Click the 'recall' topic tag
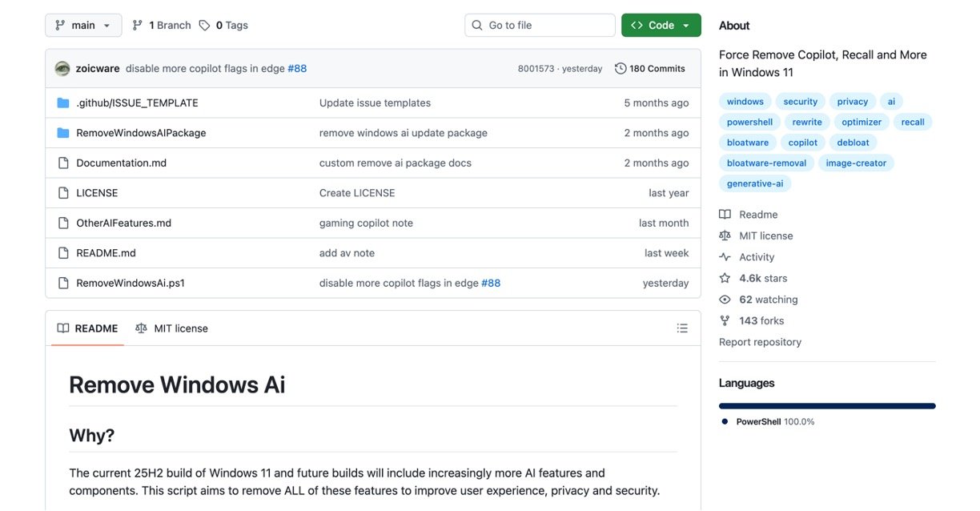This screenshot has width=980, height=511. point(913,122)
